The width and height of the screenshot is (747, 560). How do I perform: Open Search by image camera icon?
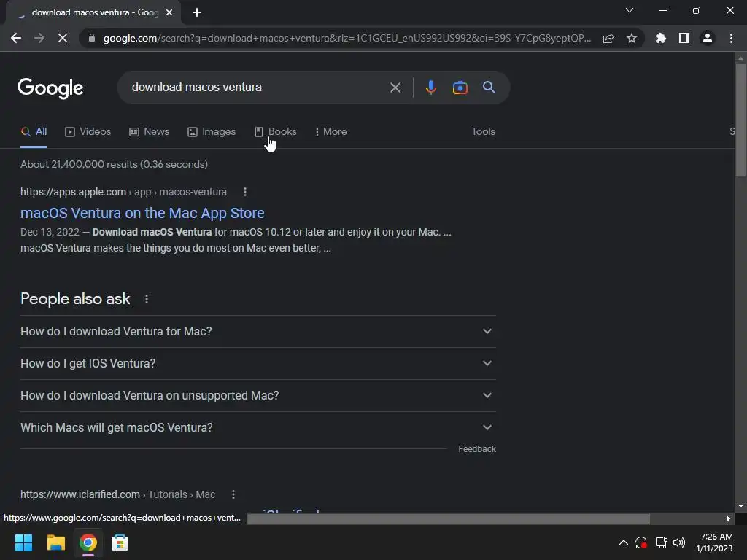460,87
